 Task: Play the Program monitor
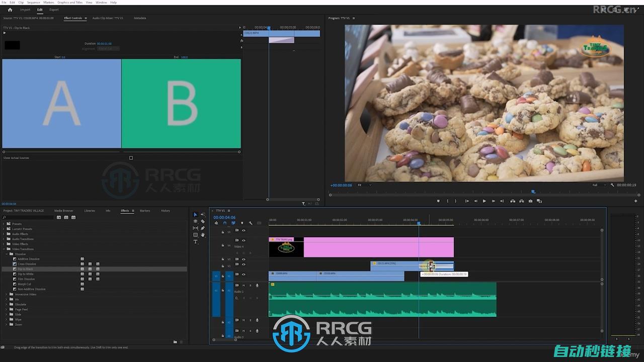(485, 201)
